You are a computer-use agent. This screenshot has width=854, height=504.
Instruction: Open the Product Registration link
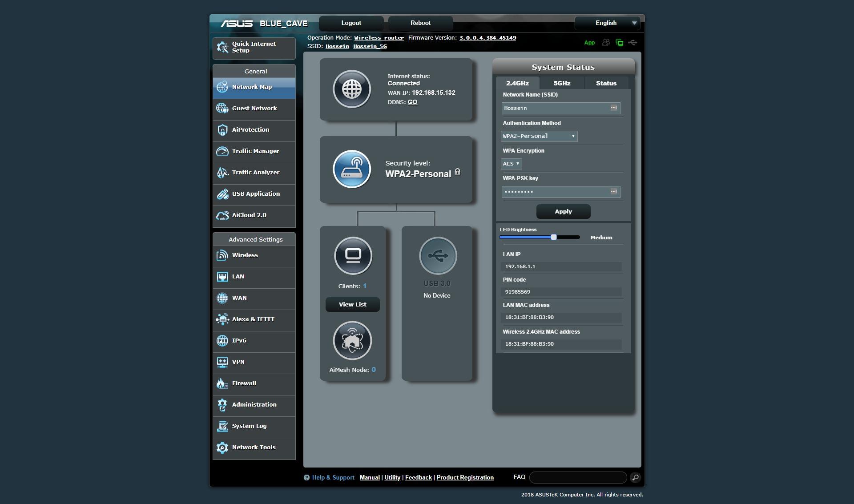pyautogui.click(x=465, y=477)
